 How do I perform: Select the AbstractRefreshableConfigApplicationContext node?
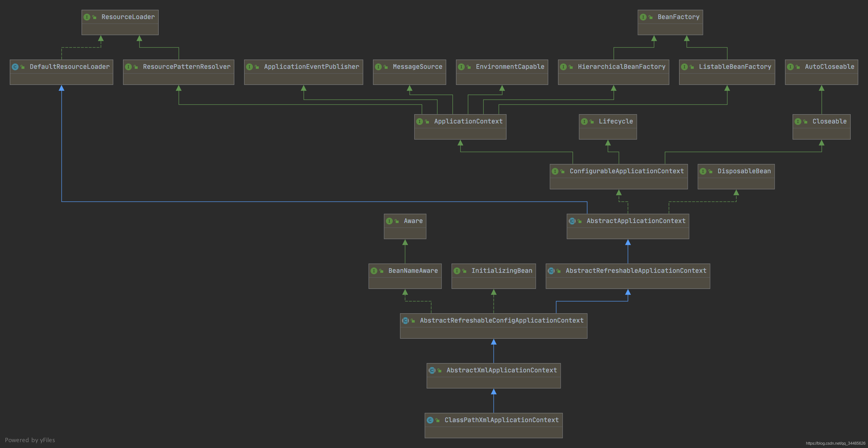click(x=501, y=321)
